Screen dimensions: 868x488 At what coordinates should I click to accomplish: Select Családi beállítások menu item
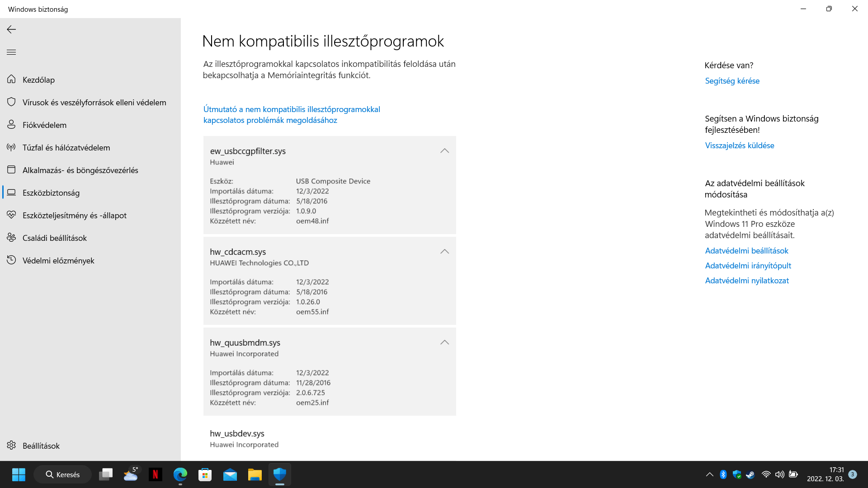tap(90, 238)
